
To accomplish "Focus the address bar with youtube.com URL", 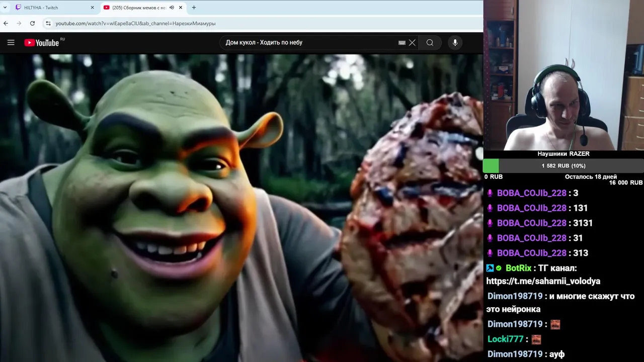I will pyautogui.click(x=262, y=23).
